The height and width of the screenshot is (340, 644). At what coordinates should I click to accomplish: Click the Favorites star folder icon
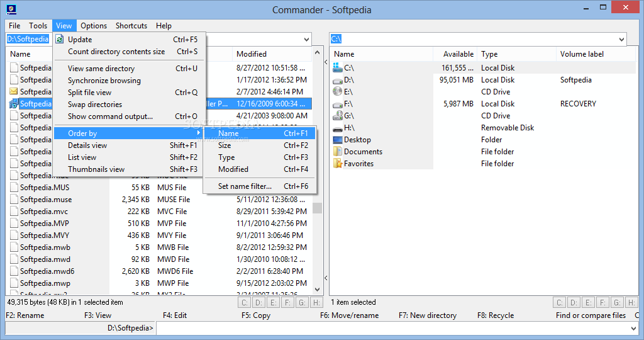[338, 164]
